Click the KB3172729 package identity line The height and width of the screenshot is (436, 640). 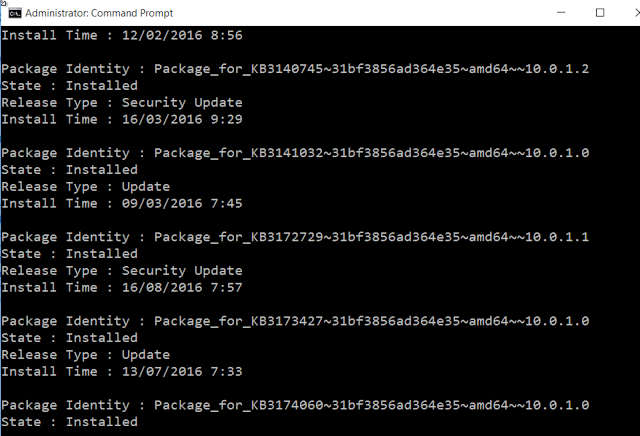tap(295, 237)
